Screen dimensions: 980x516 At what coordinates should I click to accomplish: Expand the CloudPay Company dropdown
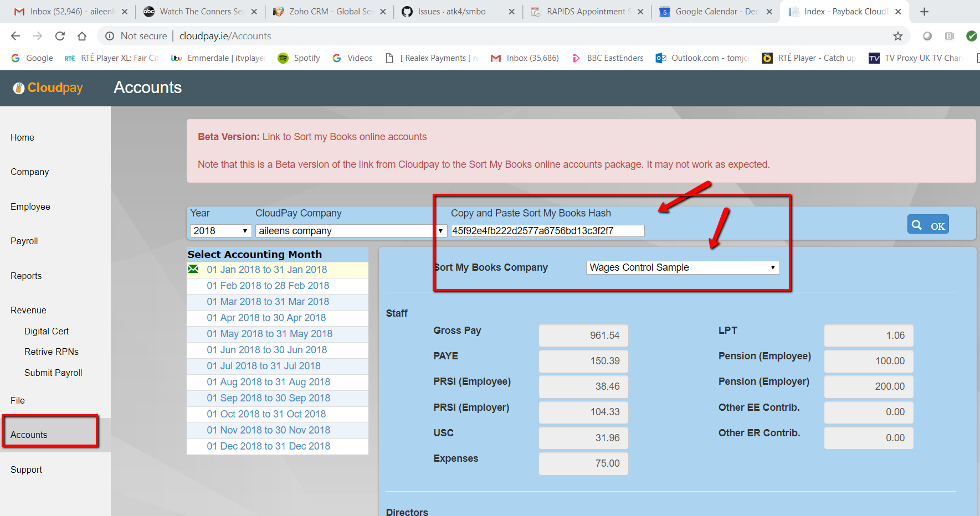tap(351, 231)
